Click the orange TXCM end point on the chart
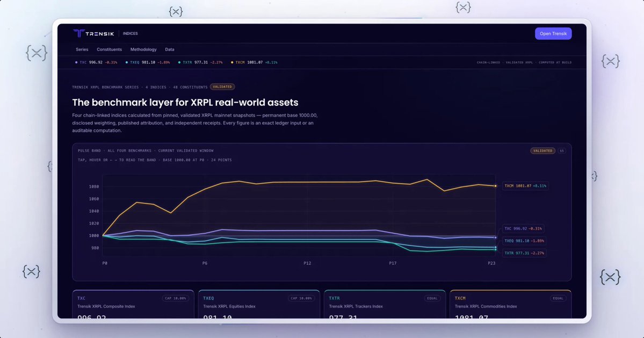 pos(495,186)
